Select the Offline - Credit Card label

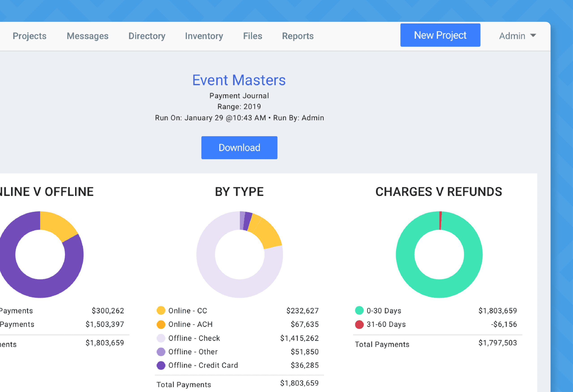coord(203,365)
